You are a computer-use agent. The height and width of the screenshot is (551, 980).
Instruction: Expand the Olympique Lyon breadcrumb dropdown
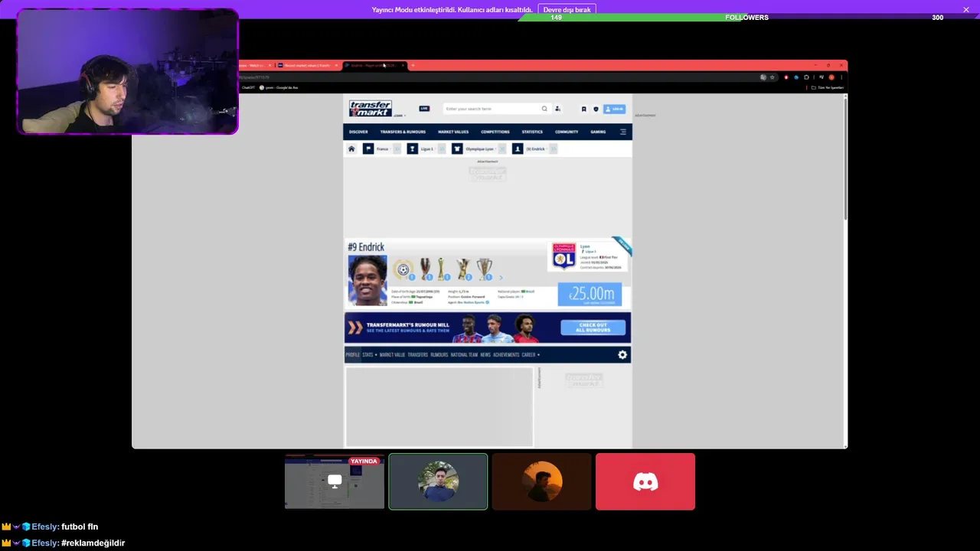(x=502, y=148)
